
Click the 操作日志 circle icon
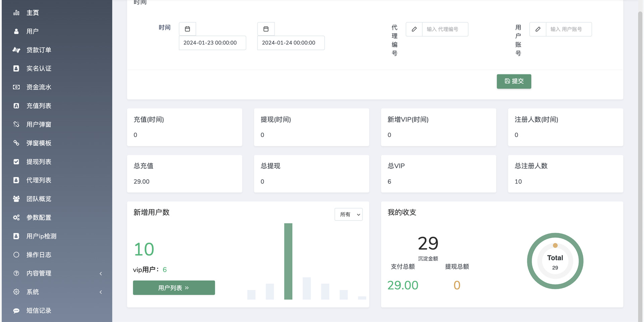pyautogui.click(x=16, y=255)
